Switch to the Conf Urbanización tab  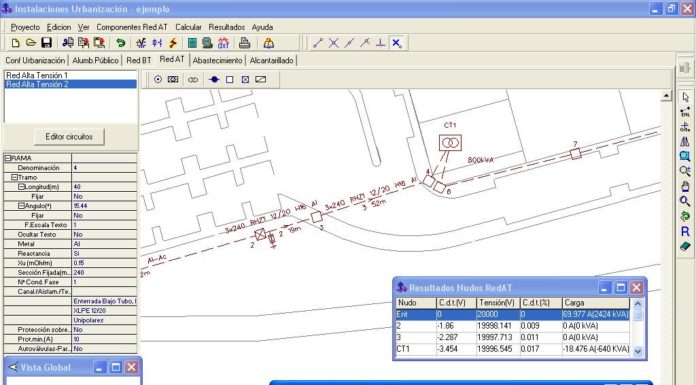pyautogui.click(x=35, y=60)
